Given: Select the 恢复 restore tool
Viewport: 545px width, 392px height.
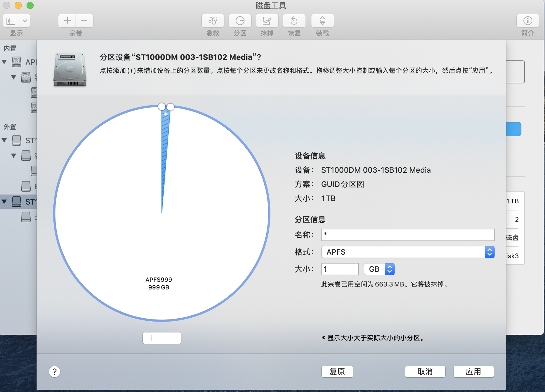Looking at the screenshot, I should click(x=294, y=21).
